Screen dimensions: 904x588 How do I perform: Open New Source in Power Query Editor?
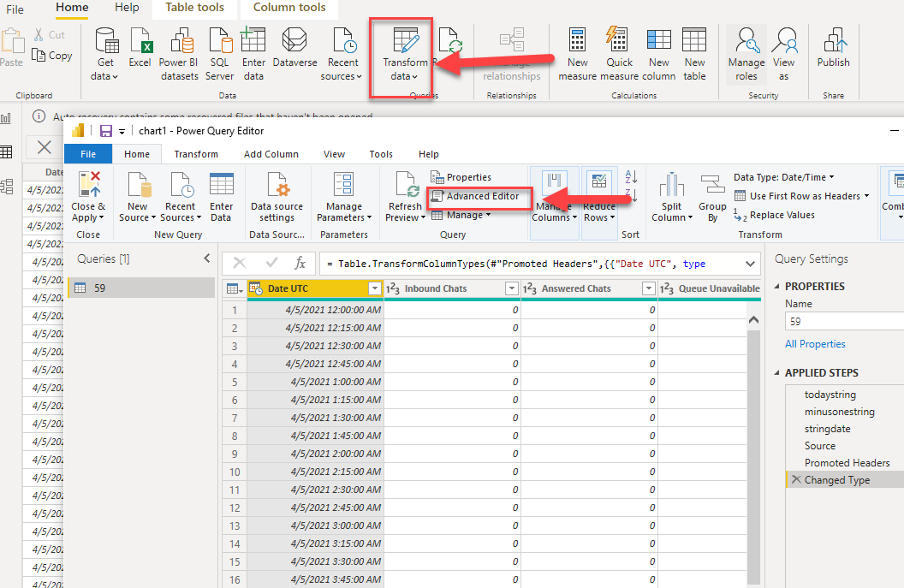coord(137,197)
